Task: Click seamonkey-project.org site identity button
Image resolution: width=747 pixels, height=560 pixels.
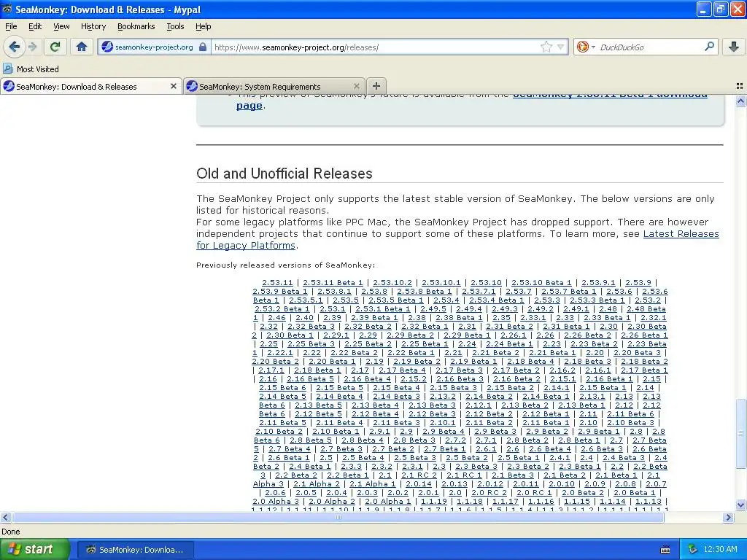Action: pyautogui.click(x=154, y=47)
